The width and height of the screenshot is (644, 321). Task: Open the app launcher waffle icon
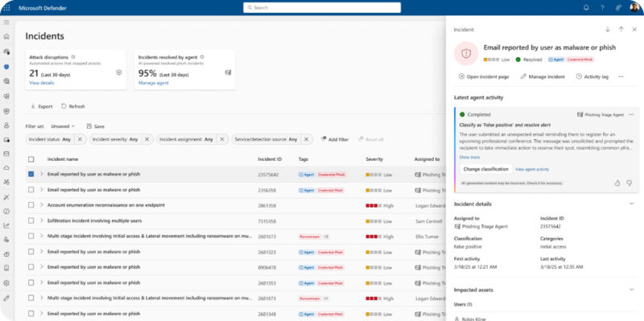click(7, 8)
